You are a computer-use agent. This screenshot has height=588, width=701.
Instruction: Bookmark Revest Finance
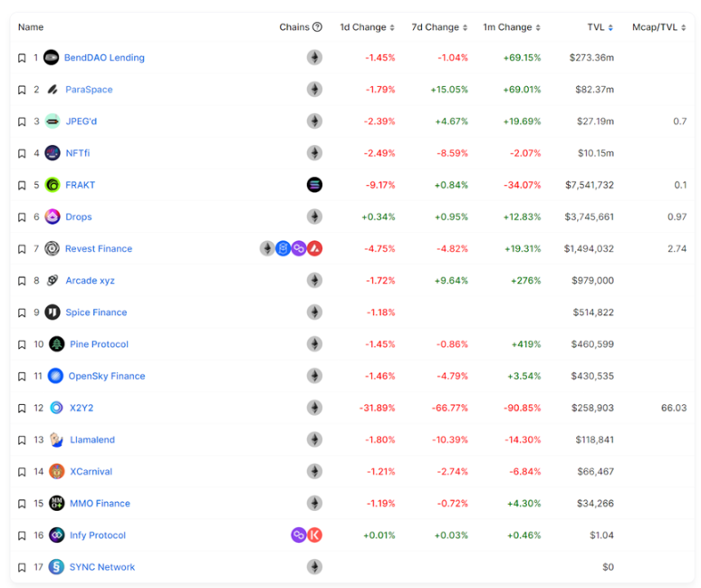click(22, 249)
